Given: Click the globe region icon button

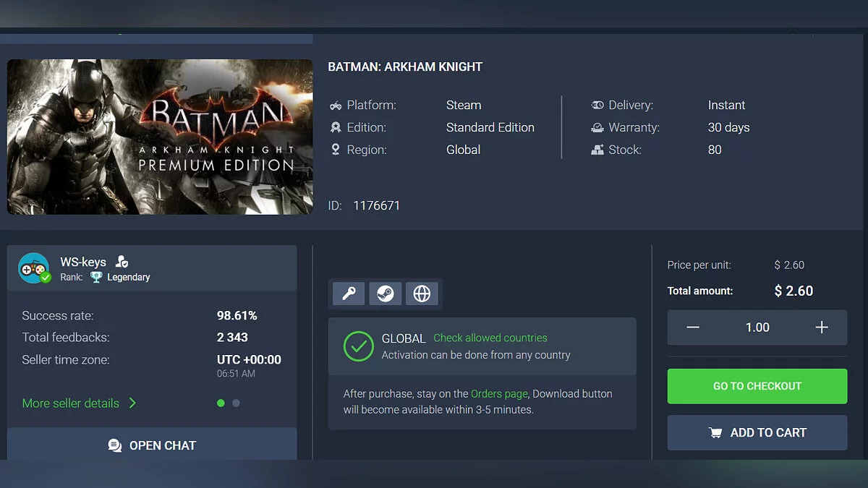Looking at the screenshot, I should [422, 294].
